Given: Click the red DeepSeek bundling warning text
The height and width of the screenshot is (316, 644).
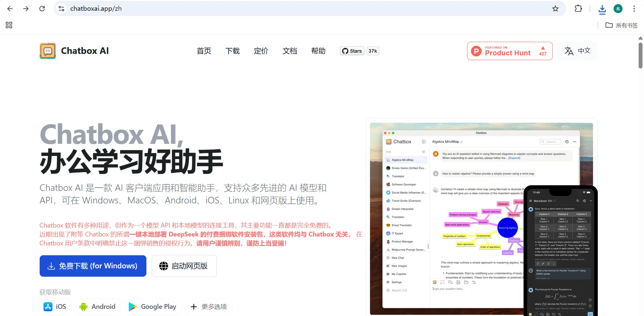Looking at the screenshot, I should click(x=201, y=234).
